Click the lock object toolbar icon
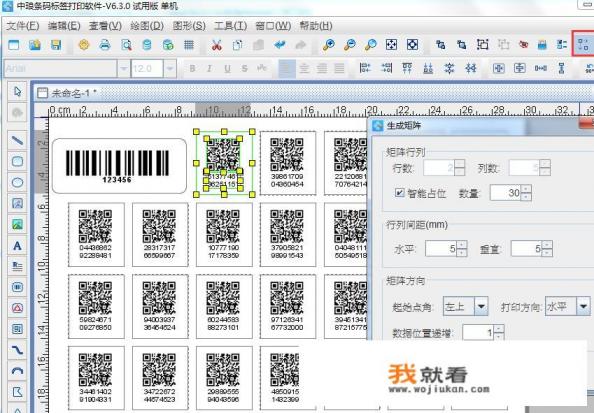Viewport: 594px width, 413px height. click(x=542, y=45)
